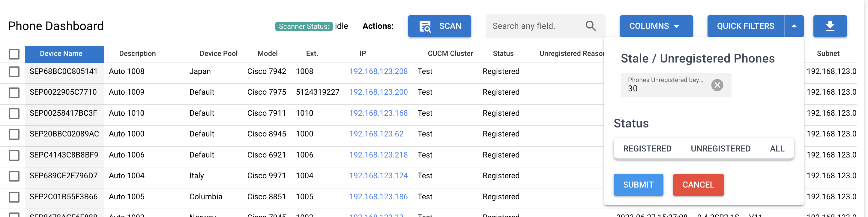Tick the checkbox for SEP20BBC02089AC

click(x=14, y=134)
